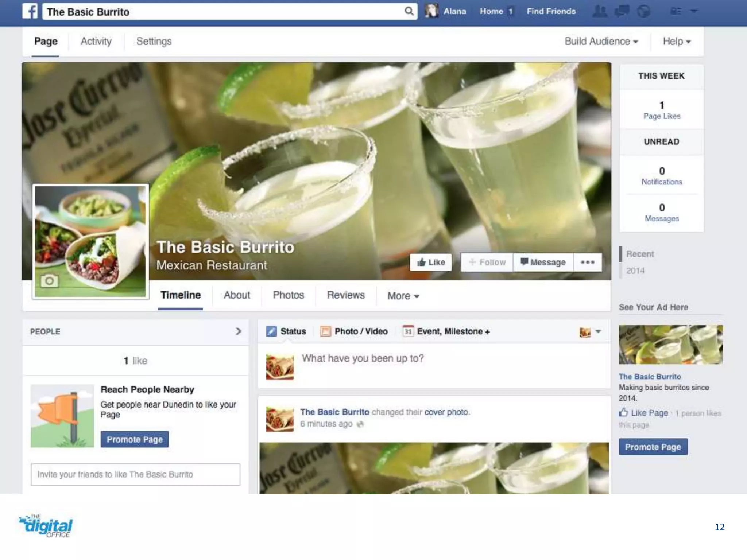The height and width of the screenshot is (560, 747).
Task: Switch to the About tab
Action: 237,295
